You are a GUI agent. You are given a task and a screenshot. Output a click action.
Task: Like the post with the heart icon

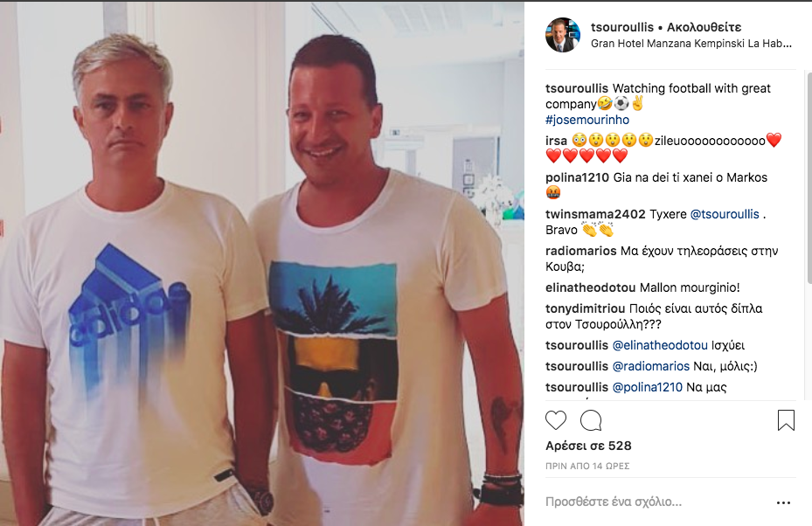[x=556, y=420]
